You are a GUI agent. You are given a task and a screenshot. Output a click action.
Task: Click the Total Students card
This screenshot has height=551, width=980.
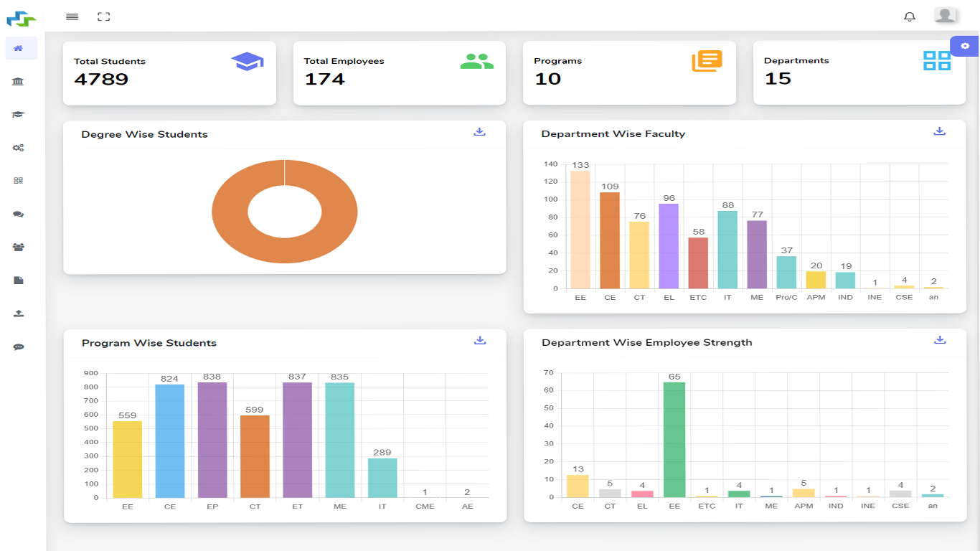click(x=169, y=72)
